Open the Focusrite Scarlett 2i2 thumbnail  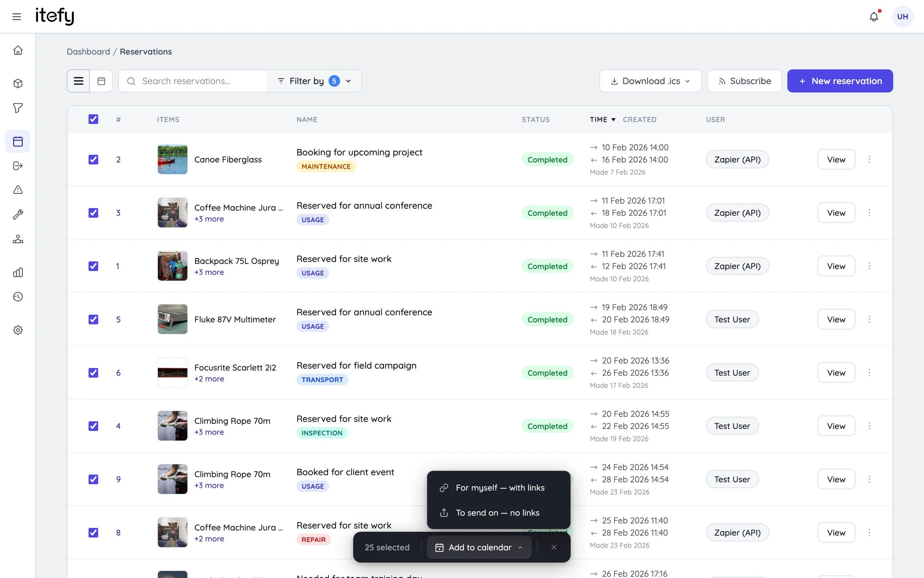coord(173,373)
